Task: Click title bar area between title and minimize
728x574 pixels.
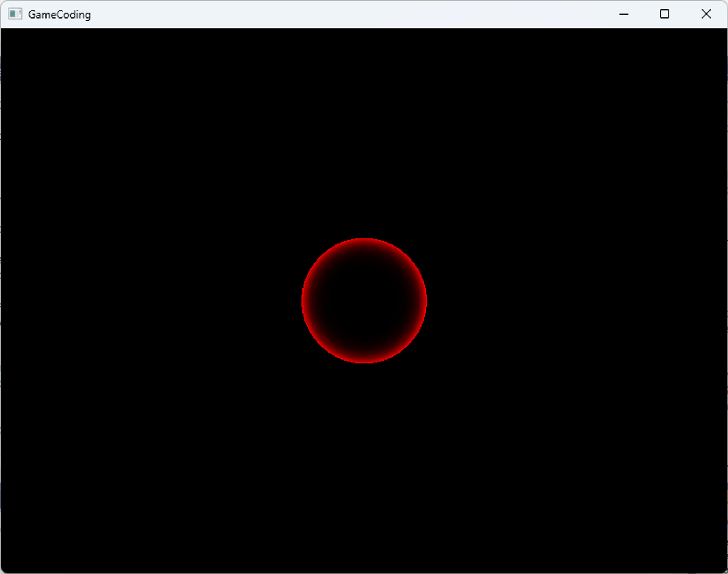Action: click(364, 15)
